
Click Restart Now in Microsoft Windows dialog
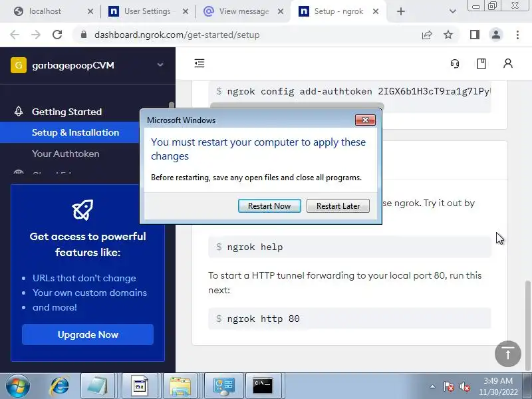point(269,206)
